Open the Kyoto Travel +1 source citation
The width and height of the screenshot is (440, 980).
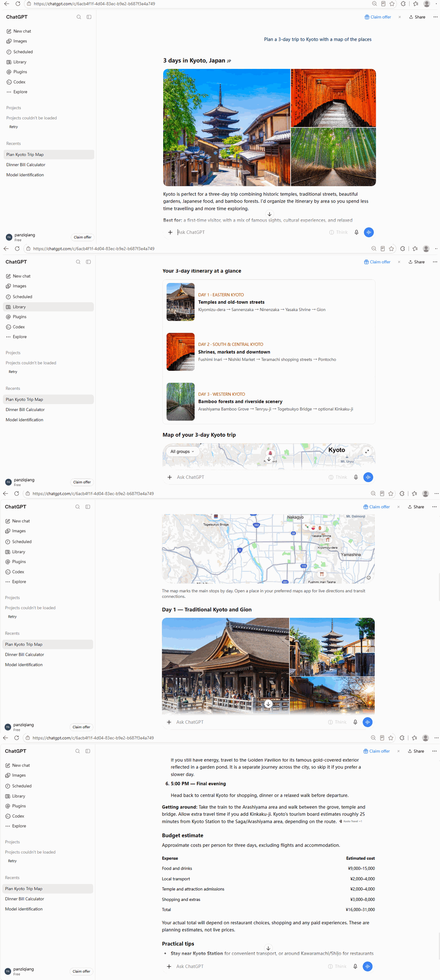coord(351,821)
